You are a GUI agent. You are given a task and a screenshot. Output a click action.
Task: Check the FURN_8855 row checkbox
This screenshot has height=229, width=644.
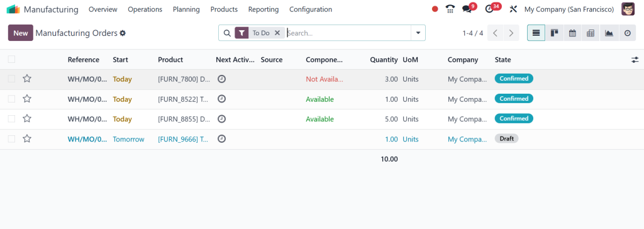click(11, 119)
